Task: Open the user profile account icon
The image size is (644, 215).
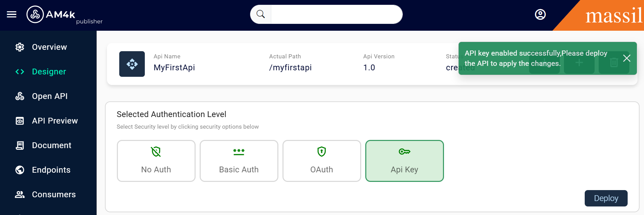Action: click(540, 14)
